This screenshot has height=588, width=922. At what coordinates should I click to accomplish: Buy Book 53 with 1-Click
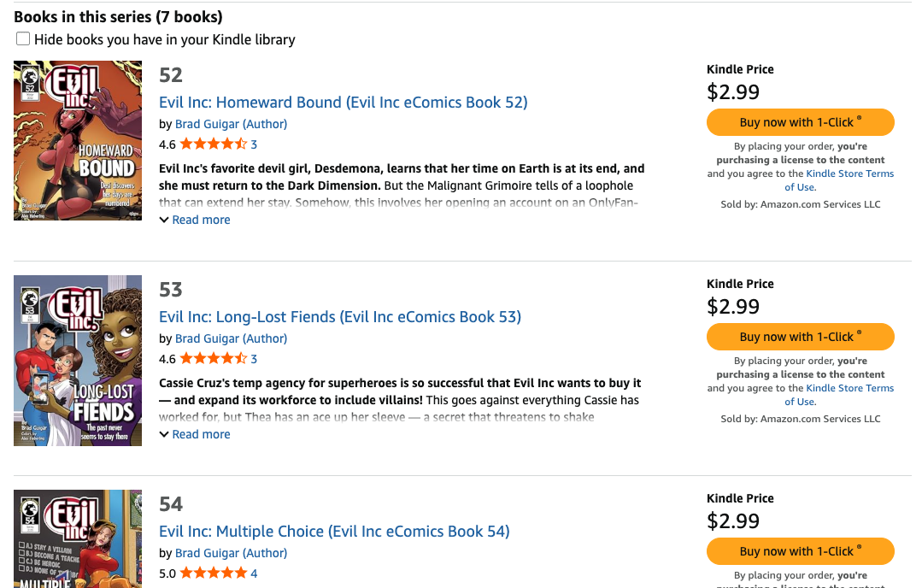[x=800, y=337]
